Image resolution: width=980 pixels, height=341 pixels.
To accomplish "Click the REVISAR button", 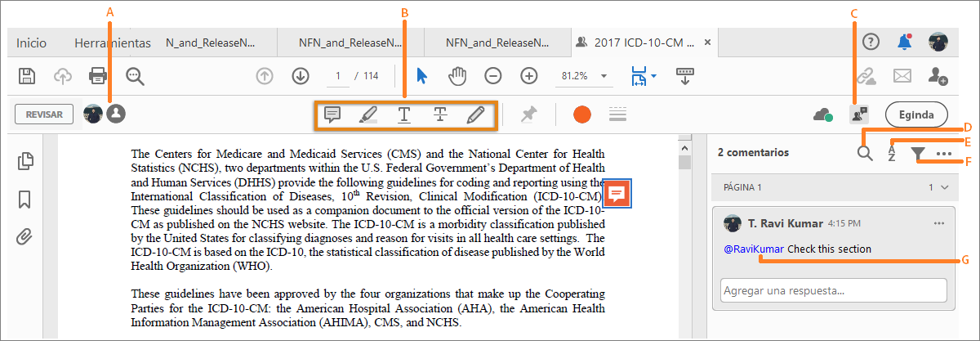I will coord(44,114).
